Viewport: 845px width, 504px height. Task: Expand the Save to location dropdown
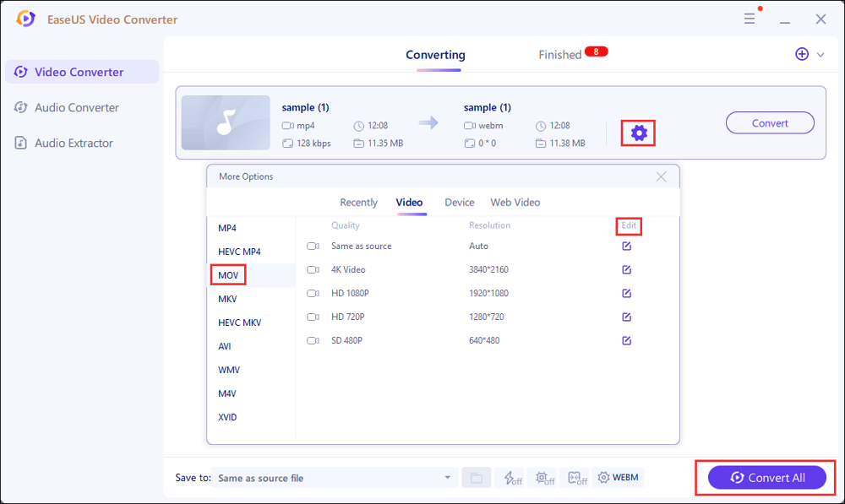point(447,478)
